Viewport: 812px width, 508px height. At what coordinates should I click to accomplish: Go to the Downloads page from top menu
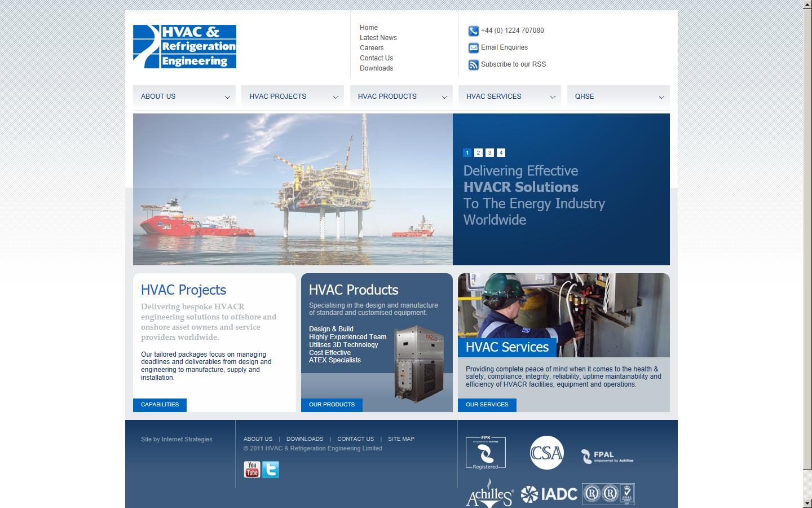(x=376, y=68)
